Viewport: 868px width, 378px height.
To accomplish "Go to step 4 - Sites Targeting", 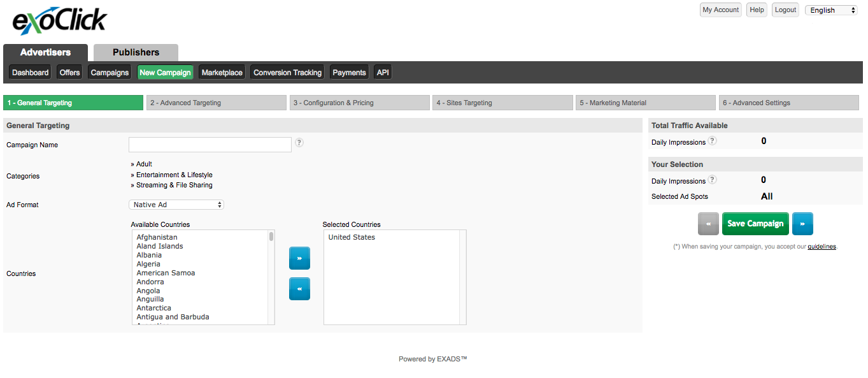I will (x=503, y=103).
